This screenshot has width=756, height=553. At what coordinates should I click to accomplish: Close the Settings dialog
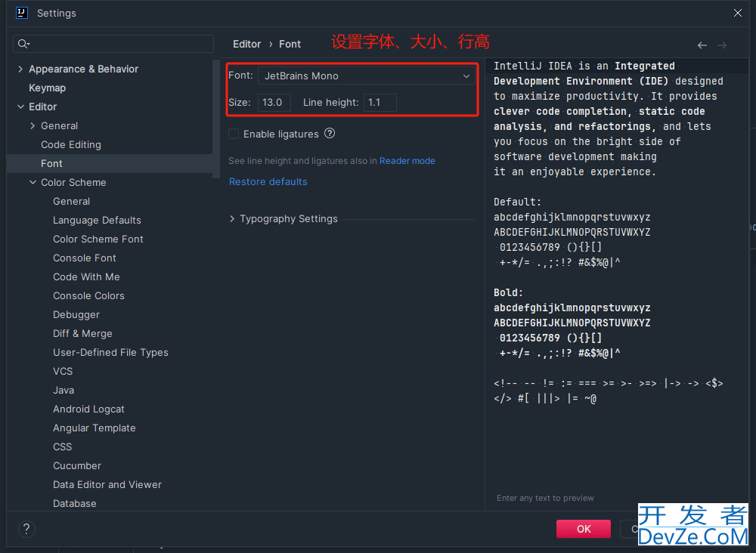[x=738, y=13]
